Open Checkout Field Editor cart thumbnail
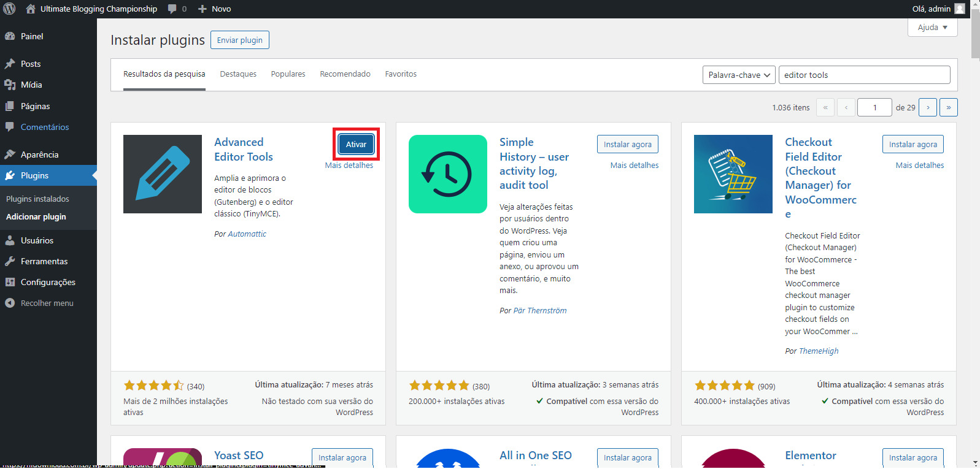This screenshot has width=980, height=469. point(733,174)
